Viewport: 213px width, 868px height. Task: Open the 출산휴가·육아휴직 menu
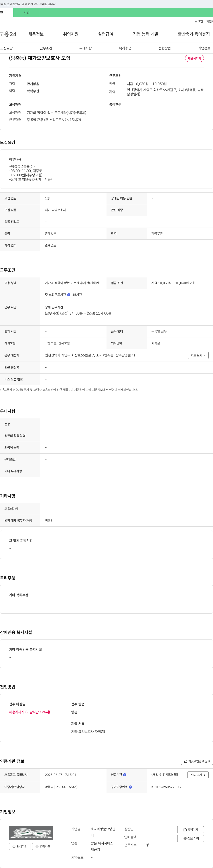[x=194, y=34]
